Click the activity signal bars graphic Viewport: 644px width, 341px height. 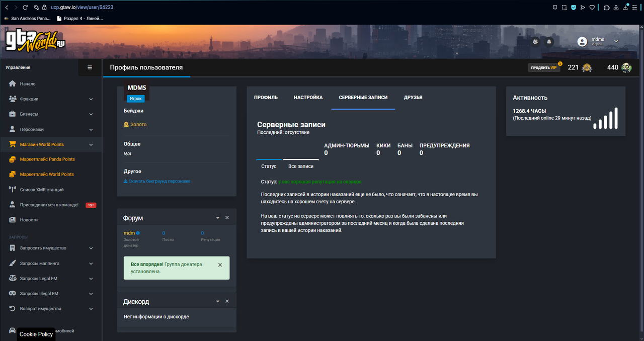(605, 118)
